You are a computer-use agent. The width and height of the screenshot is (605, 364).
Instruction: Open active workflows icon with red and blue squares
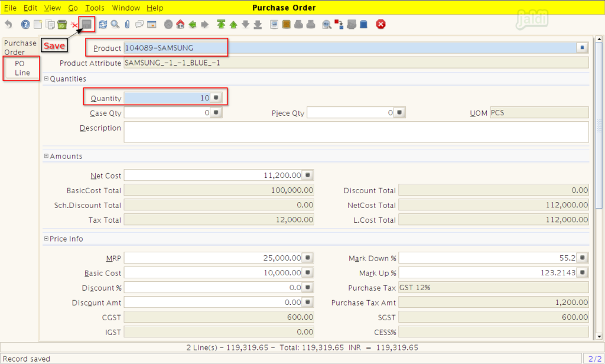pyautogui.click(x=339, y=24)
